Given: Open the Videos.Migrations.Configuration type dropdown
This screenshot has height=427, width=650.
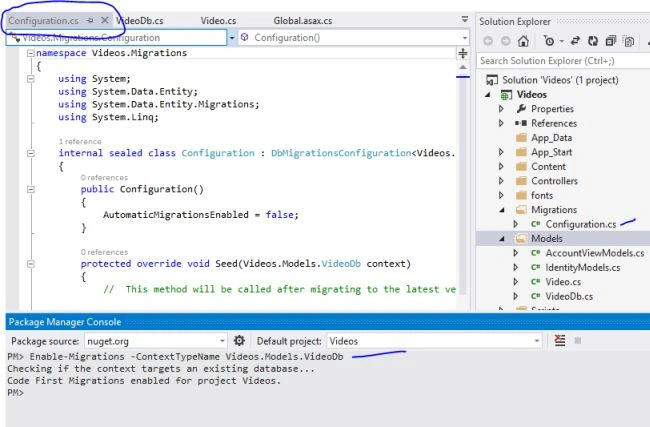Looking at the screenshot, I should [x=232, y=38].
